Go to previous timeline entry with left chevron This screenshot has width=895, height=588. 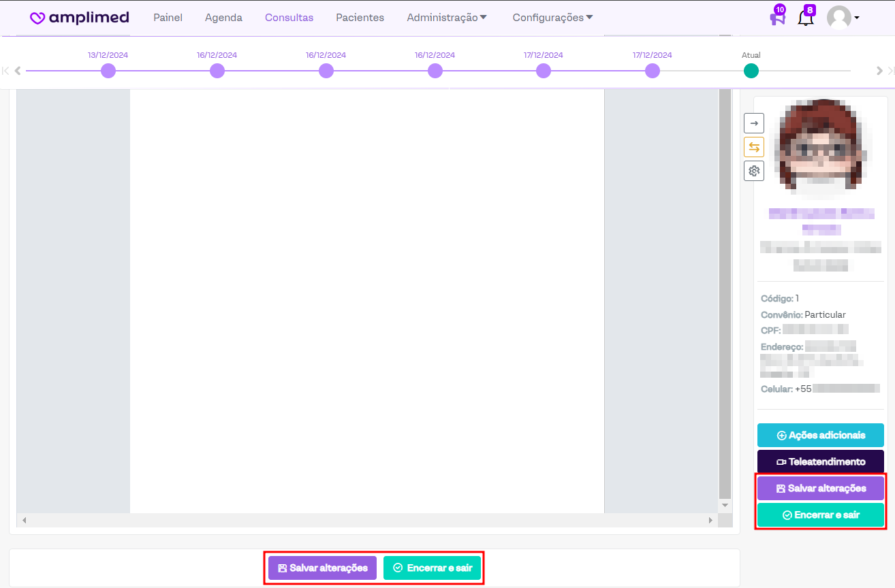coord(18,71)
